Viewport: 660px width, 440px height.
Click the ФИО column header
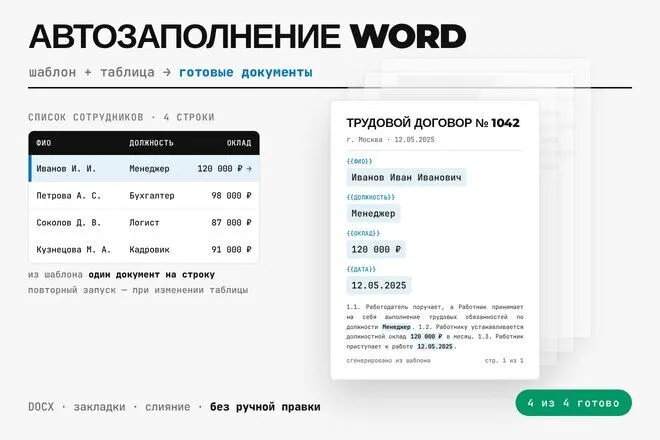point(44,143)
